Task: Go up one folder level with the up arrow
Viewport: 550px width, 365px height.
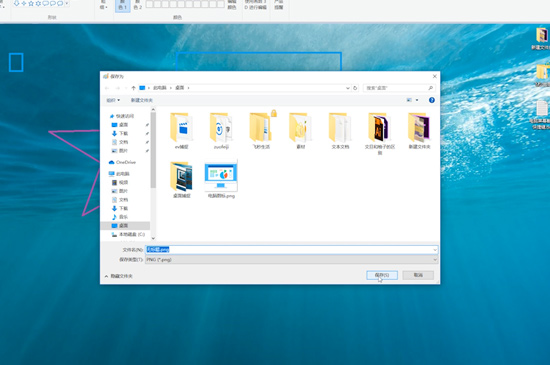Action: 133,88
